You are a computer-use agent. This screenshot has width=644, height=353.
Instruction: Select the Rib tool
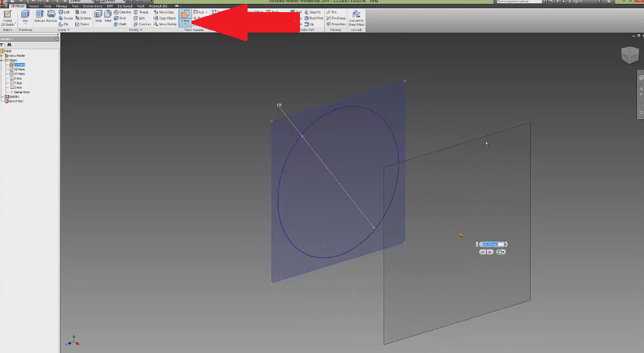tap(64, 24)
